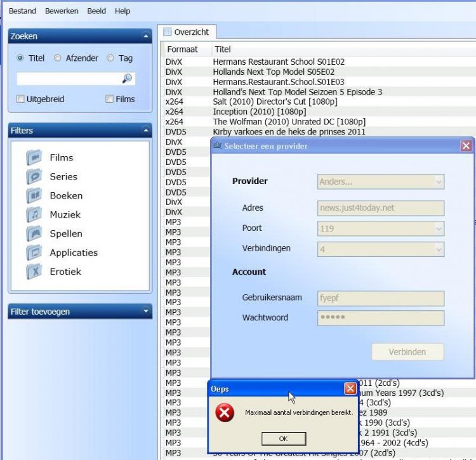The width and height of the screenshot is (476, 460).
Task: Tick the Films checkbox in search
Action: click(110, 99)
